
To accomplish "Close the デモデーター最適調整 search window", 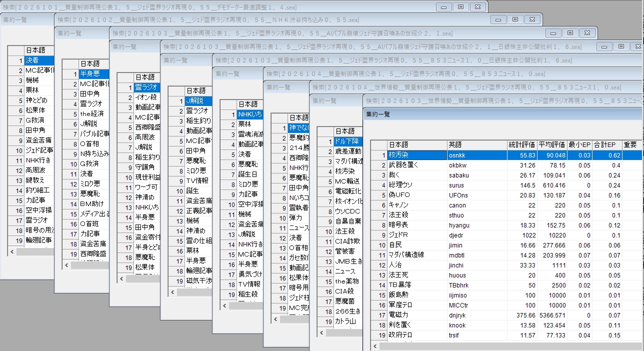I will pos(477,6).
